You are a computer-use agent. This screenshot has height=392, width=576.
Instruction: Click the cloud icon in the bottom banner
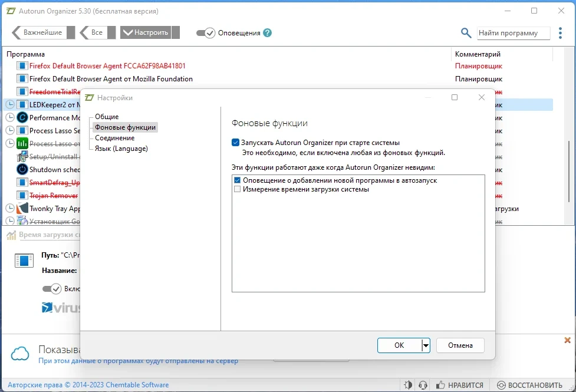coord(20,354)
